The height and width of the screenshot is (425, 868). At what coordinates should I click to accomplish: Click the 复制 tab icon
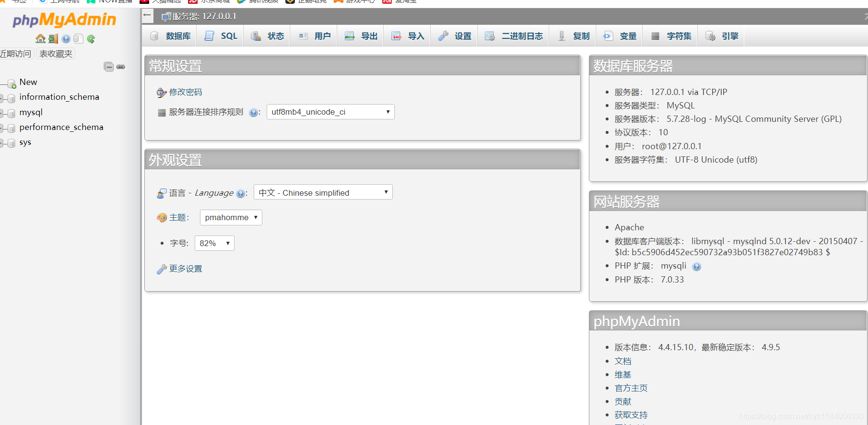tap(562, 36)
